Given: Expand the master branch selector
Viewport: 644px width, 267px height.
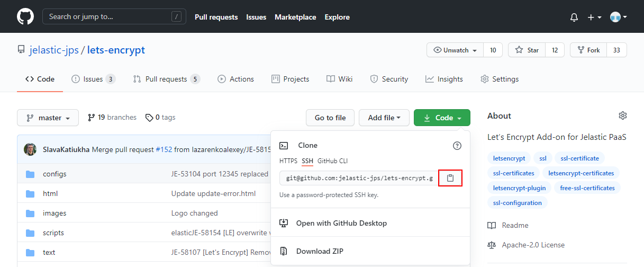Looking at the screenshot, I should (x=48, y=118).
